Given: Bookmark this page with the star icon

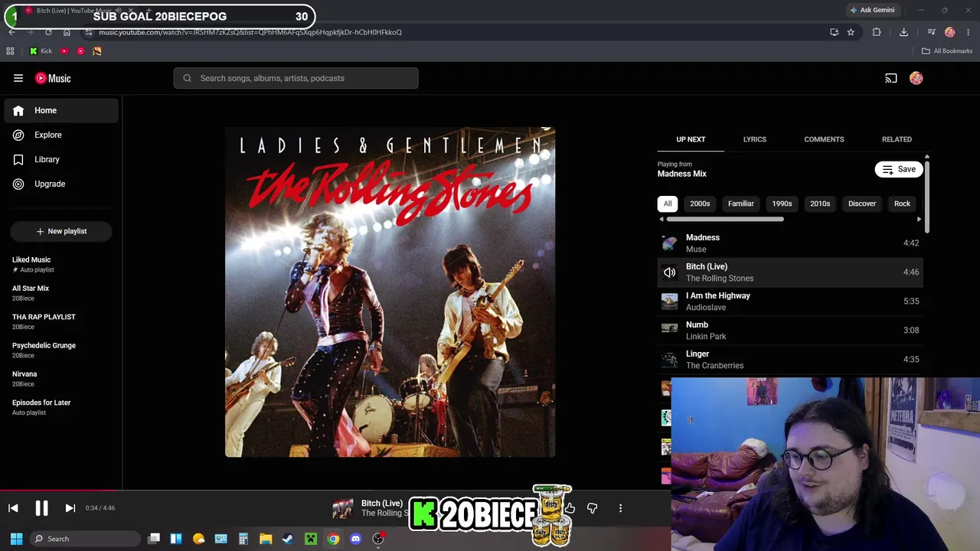Looking at the screenshot, I should pos(851,32).
